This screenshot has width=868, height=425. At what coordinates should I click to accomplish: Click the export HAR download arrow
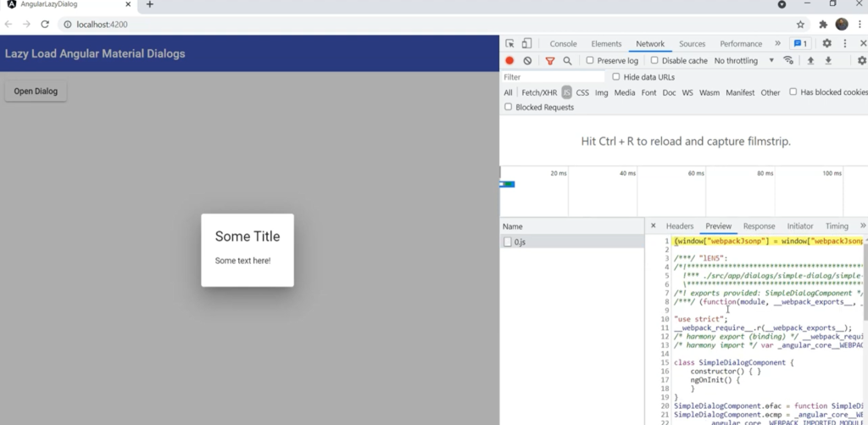[828, 61]
